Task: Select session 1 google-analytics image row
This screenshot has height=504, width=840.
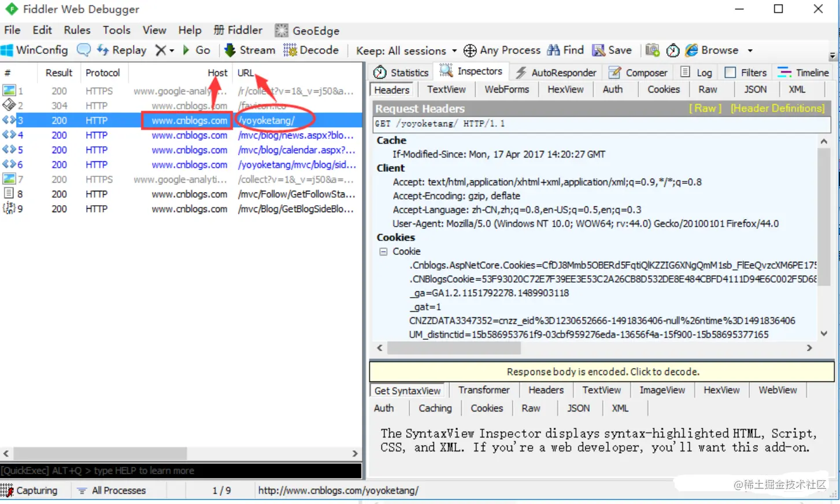Action: [182, 91]
